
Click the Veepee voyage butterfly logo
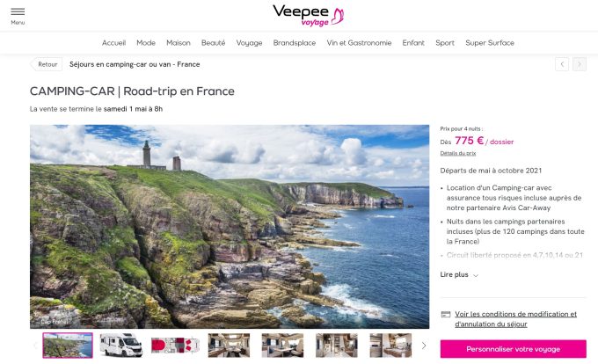pyautogui.click(x=308, y=16)
